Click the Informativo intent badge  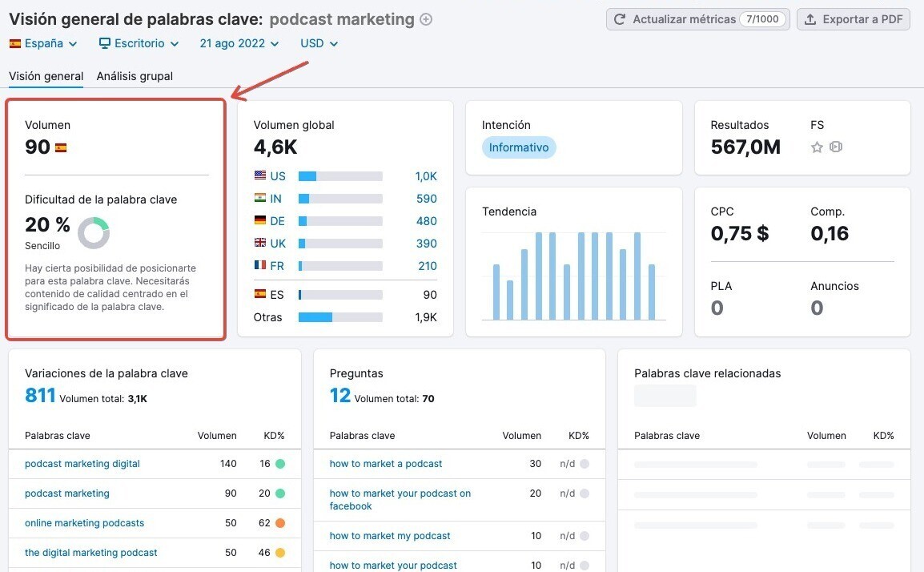coord(519,147)
